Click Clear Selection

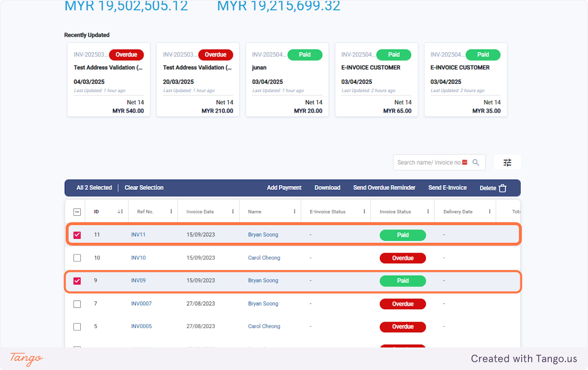[x=144, y=187]
